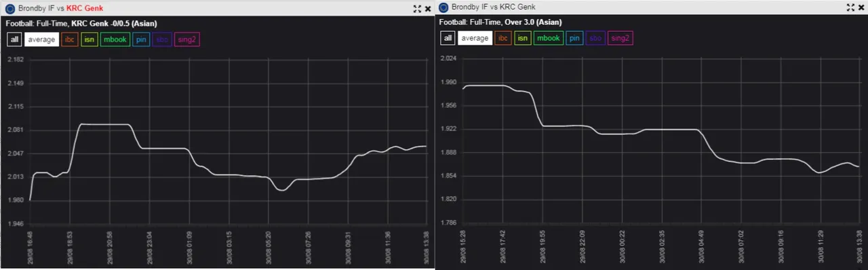The width and height of the screenshot is (868, 270).
Task: Toggle 'all' series in KRC Genk -0/0.5 chart
Action: pos(14,39)
